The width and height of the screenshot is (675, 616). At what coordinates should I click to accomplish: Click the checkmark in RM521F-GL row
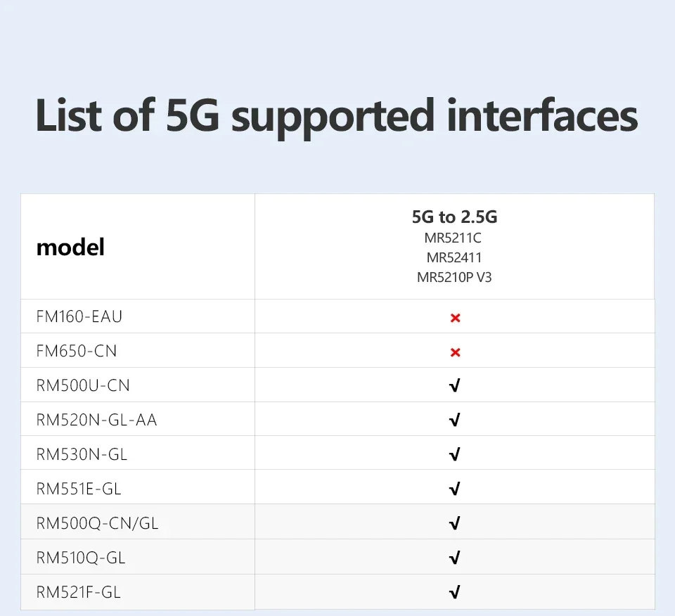(x=454, y=592)
